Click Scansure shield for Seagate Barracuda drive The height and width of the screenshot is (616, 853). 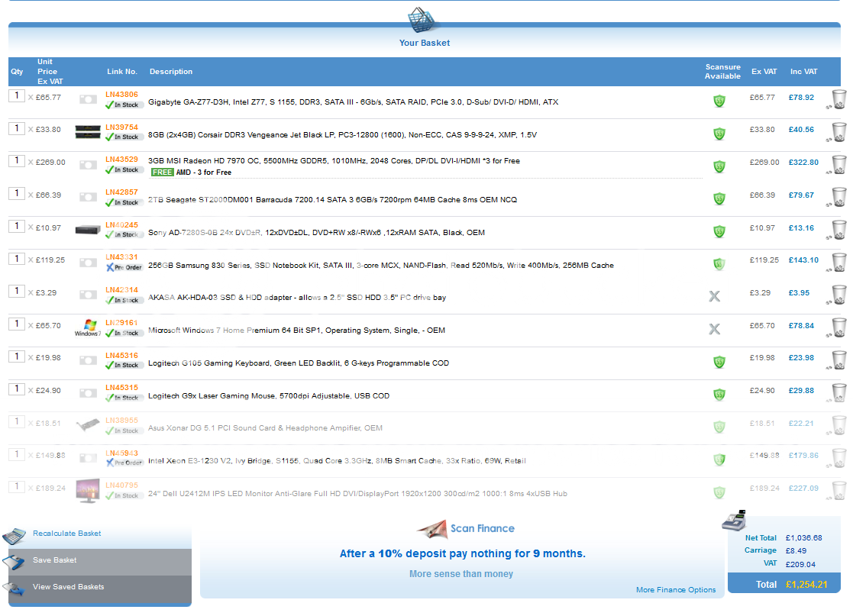[719, 198]
